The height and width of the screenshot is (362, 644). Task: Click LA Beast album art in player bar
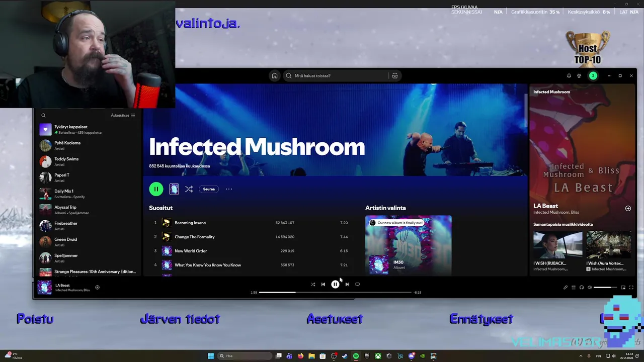(x=44, y=287)
